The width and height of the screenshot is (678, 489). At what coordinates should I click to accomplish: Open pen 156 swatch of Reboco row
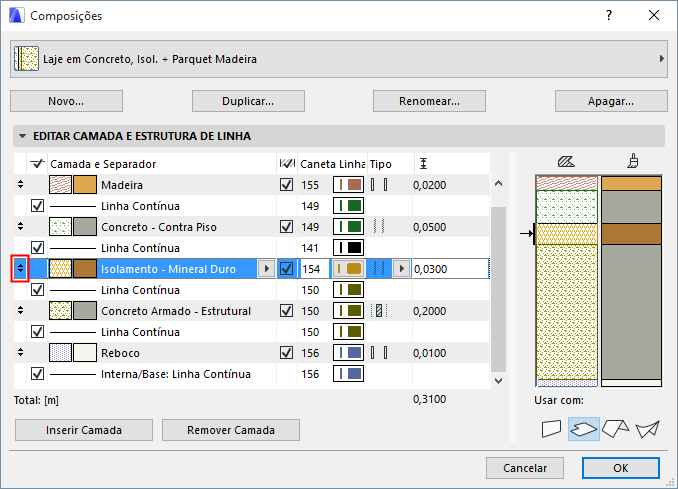pos(349,352)
